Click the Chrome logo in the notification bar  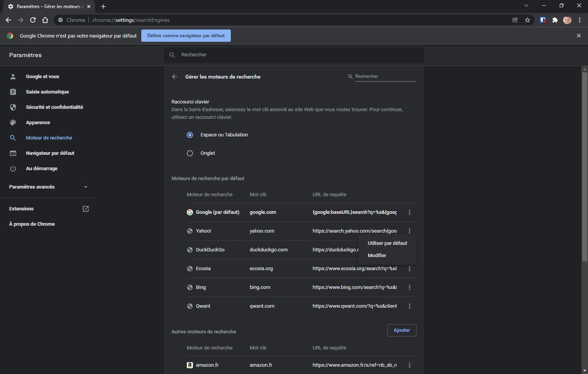coord(10,36)
